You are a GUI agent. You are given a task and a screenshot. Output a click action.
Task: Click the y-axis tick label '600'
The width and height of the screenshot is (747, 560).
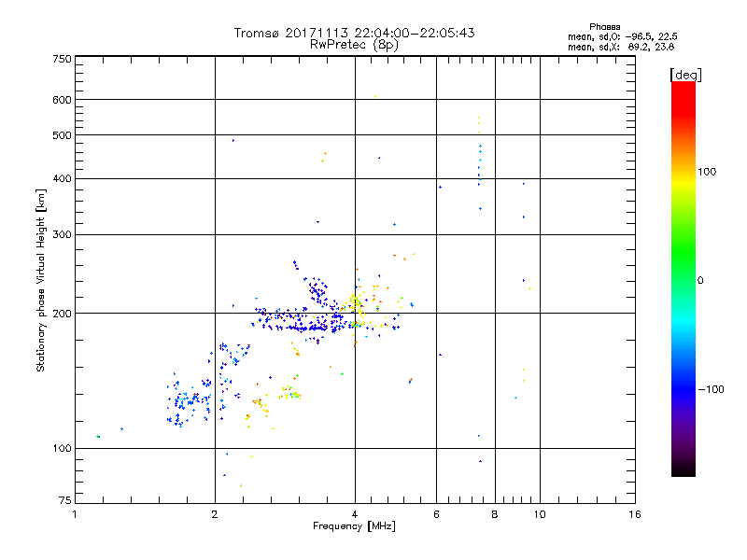pyautogui.click(x=62, y=100)
